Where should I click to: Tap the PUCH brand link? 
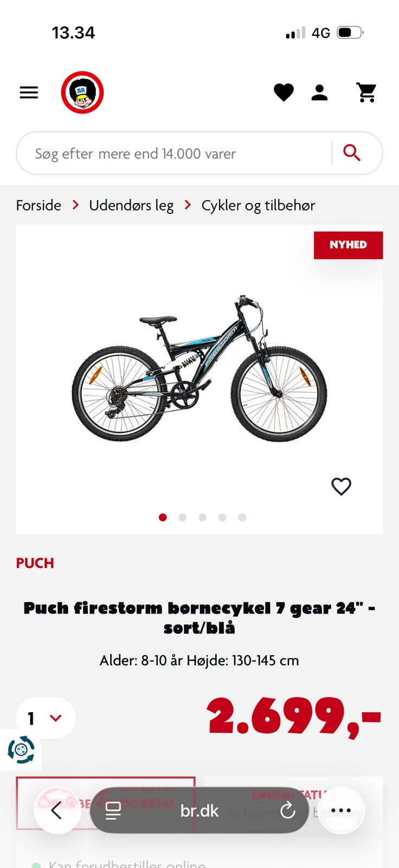35,563
